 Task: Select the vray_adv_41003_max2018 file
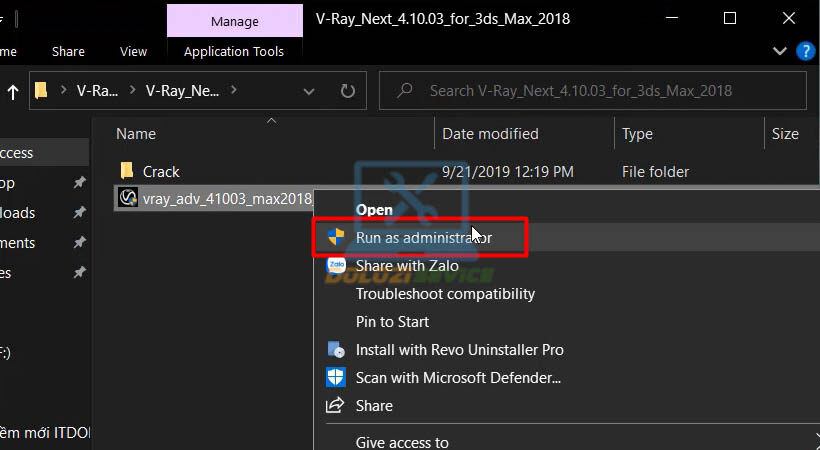(227, 199)
